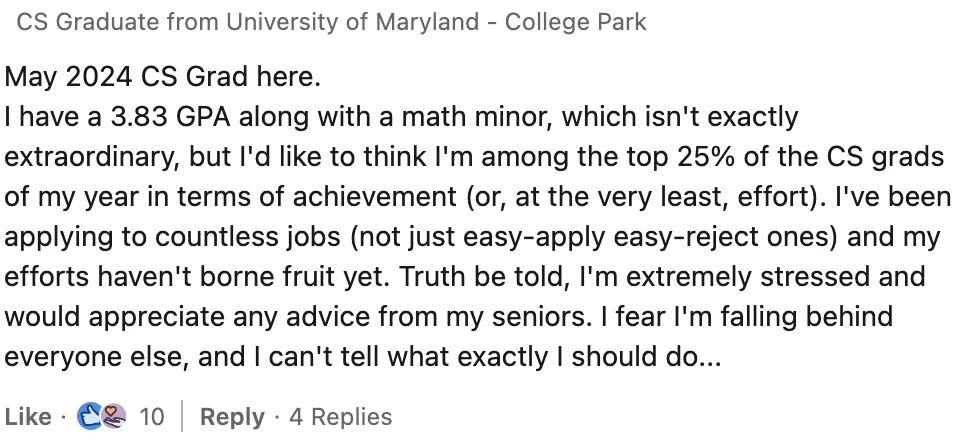Viewport: 966px width, 440px height.
Task: Expand the 4 Replies thread
Action: coord(341,417)
